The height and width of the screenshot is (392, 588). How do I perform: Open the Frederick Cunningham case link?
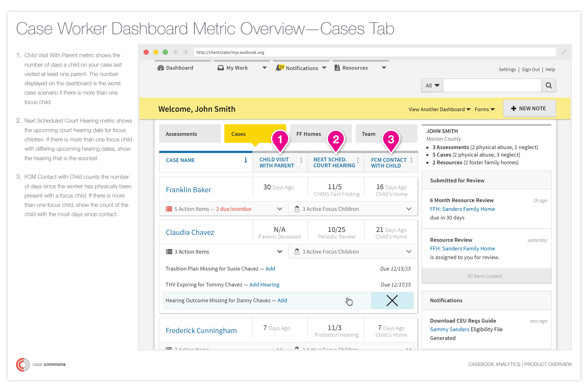click(x=201, y=330)
